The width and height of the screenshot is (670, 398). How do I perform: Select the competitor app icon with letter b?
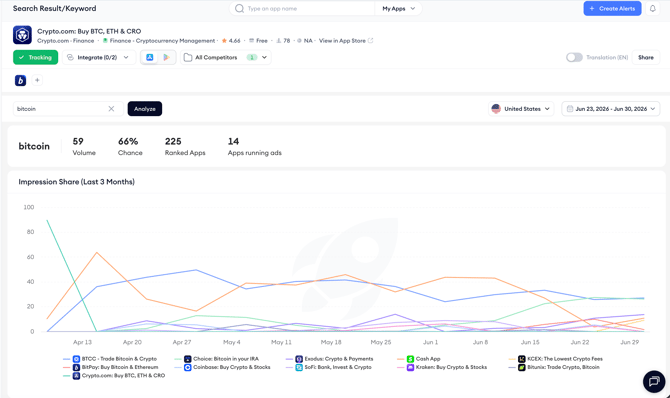(x=21, y=80)
